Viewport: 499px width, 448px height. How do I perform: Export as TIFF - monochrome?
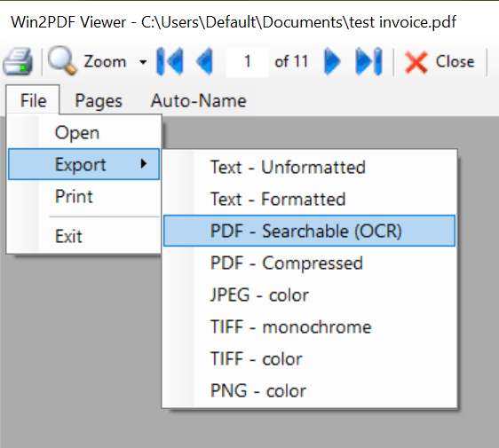(309, 326)
